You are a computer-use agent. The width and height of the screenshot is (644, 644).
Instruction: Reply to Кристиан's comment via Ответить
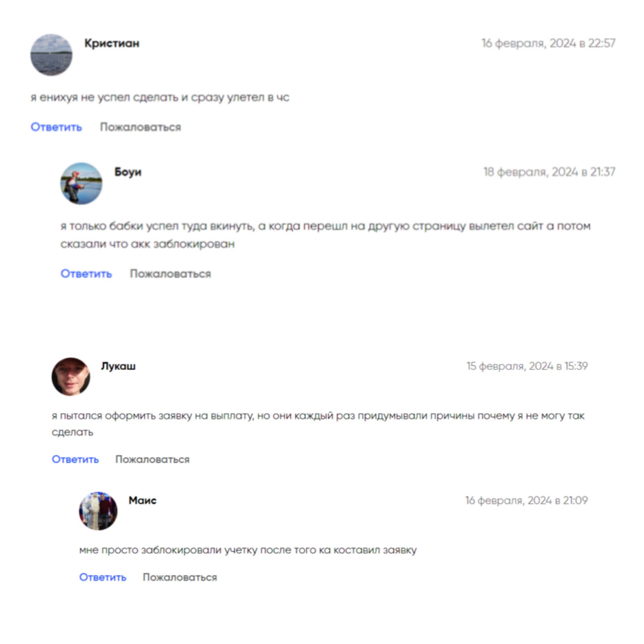pos(56,127)
